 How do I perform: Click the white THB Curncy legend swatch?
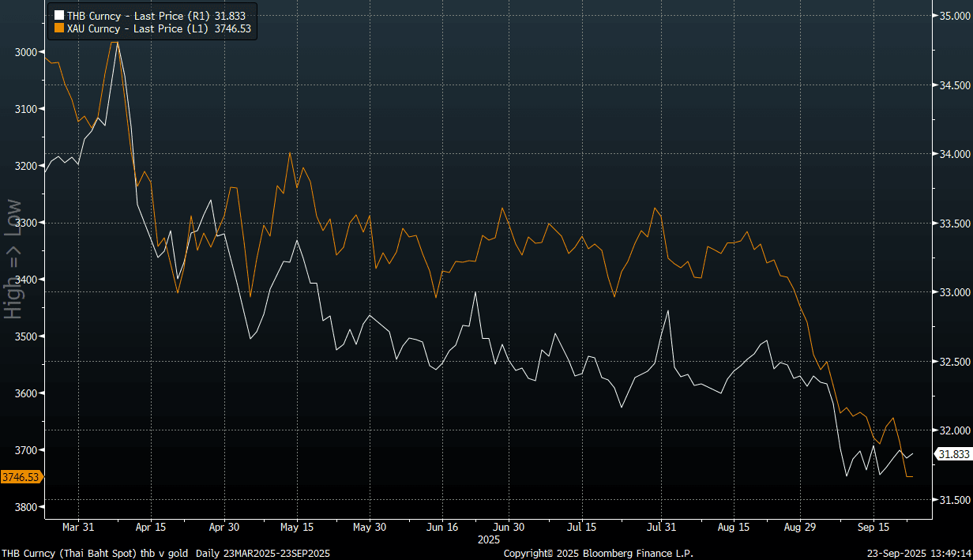coord(58,15)
